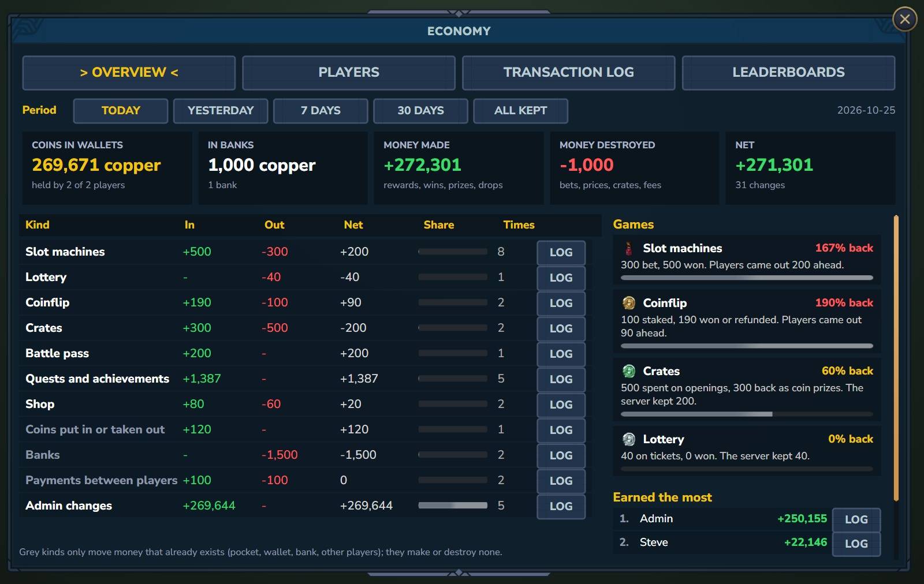
Task: Open Payments between players log
Action: 561,481
